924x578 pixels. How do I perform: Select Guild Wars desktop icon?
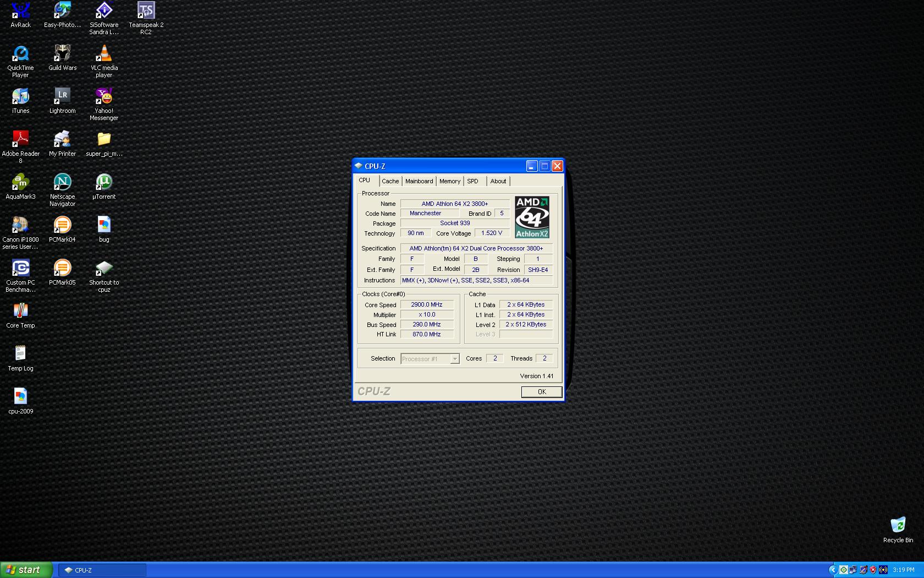tap(62, 58)
